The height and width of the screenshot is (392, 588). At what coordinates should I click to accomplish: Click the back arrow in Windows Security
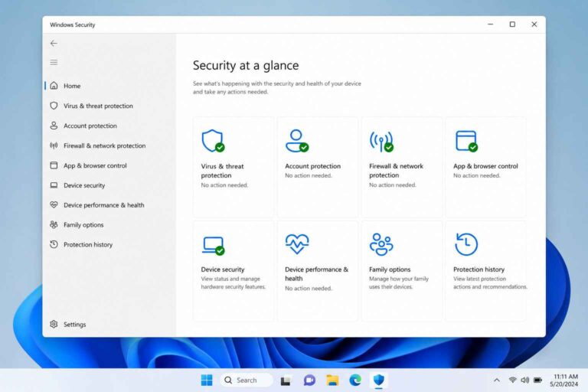click(x=54, y=44)
